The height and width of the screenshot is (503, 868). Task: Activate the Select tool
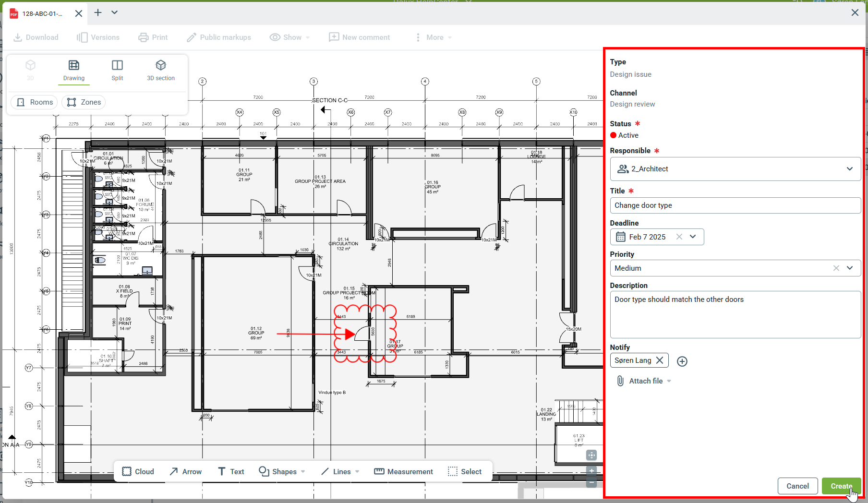click(464, 471)
